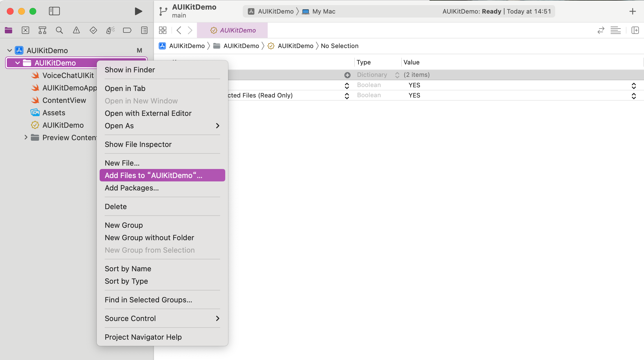Open Project Navigator Help

point(162,337)
